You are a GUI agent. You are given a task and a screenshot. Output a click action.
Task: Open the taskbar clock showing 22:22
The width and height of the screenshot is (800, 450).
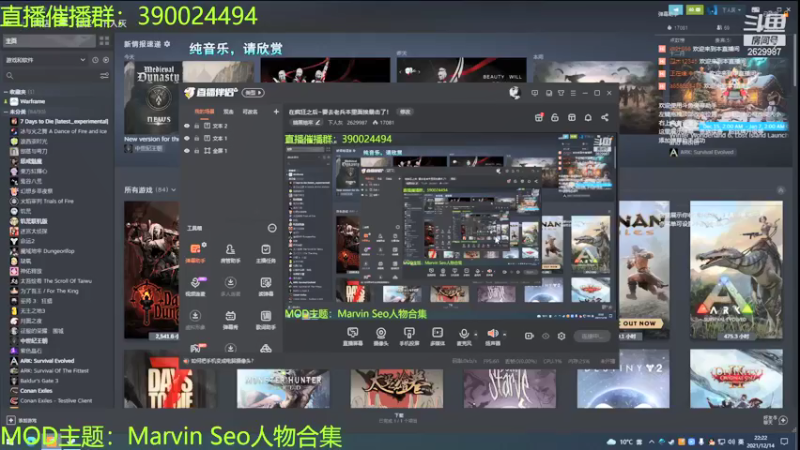(761, 441)
